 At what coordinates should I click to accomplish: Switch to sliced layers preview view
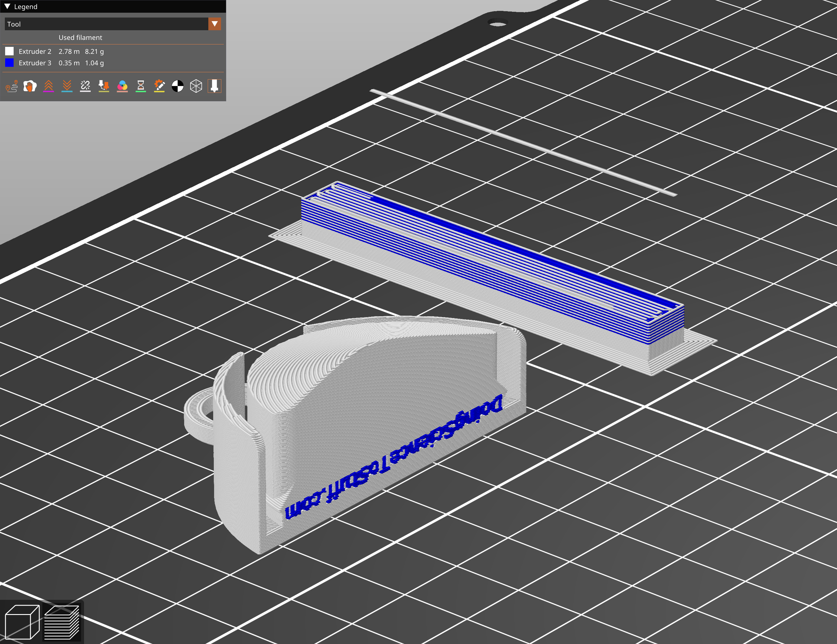[x=62, y=622]
